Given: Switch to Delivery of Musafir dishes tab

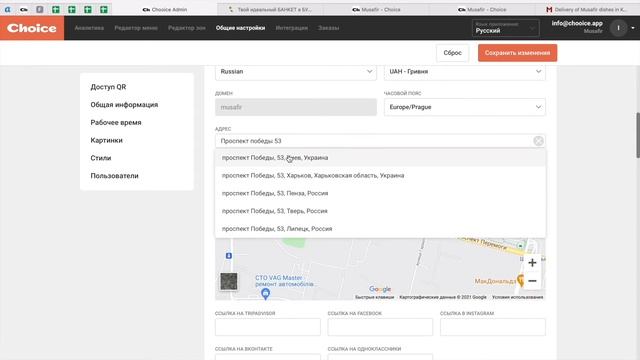Looking at the screenshot, I should [x=587, y=9].
